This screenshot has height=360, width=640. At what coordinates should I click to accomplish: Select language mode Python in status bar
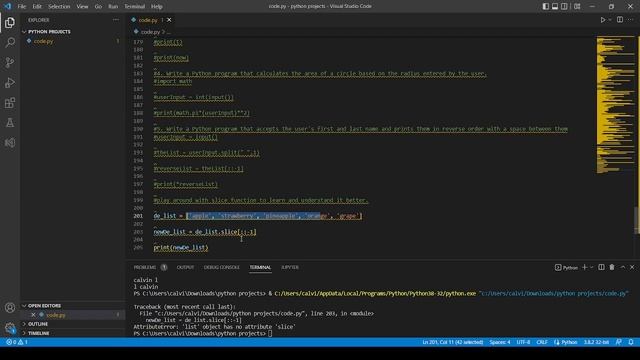point(569,342)
